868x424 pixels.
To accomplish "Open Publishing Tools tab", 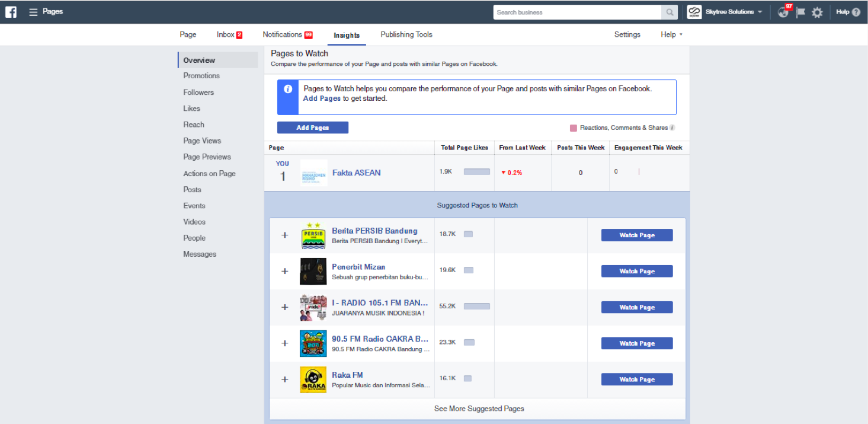I will click(x=406, y=34).
